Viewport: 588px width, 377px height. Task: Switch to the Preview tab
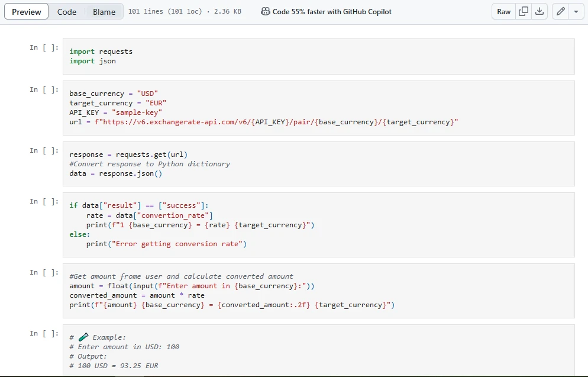(27, 12)
